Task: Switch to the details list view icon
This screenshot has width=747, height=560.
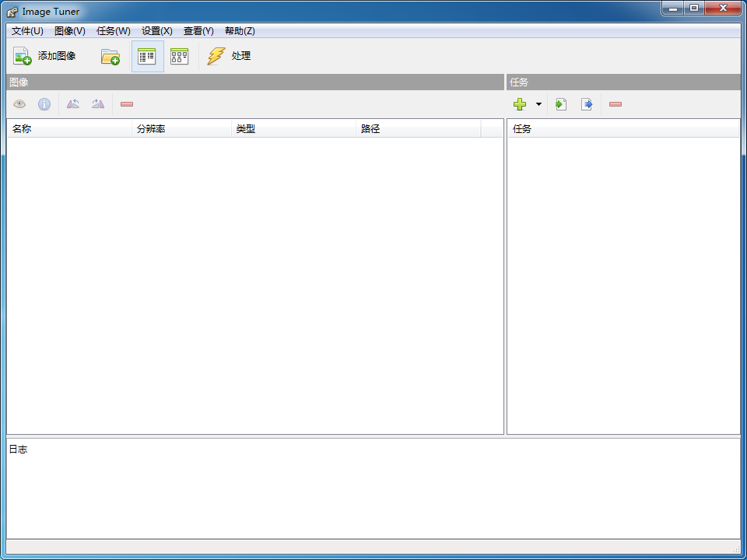Action: (x=147, y=56)
